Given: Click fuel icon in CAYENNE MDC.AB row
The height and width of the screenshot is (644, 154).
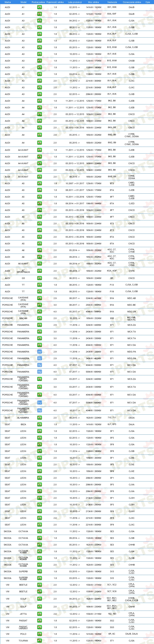Looking at the screenshot, I should [x=40, y=298].
